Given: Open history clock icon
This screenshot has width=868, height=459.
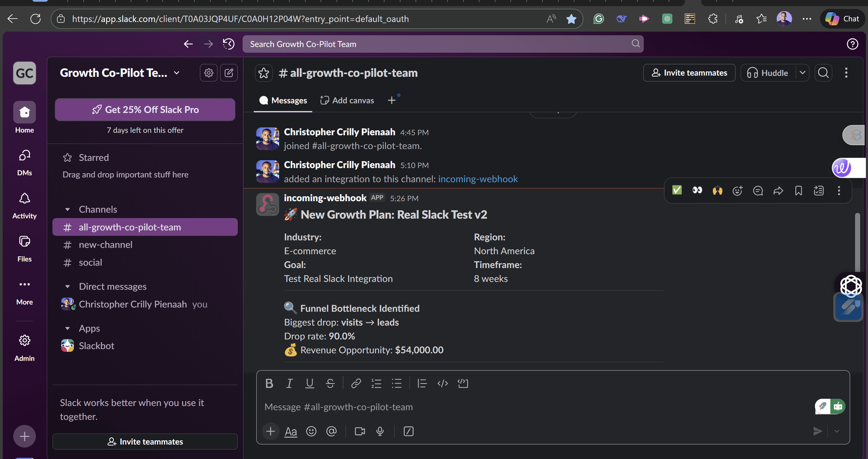Looking at the screenshot, I should 229,44.
